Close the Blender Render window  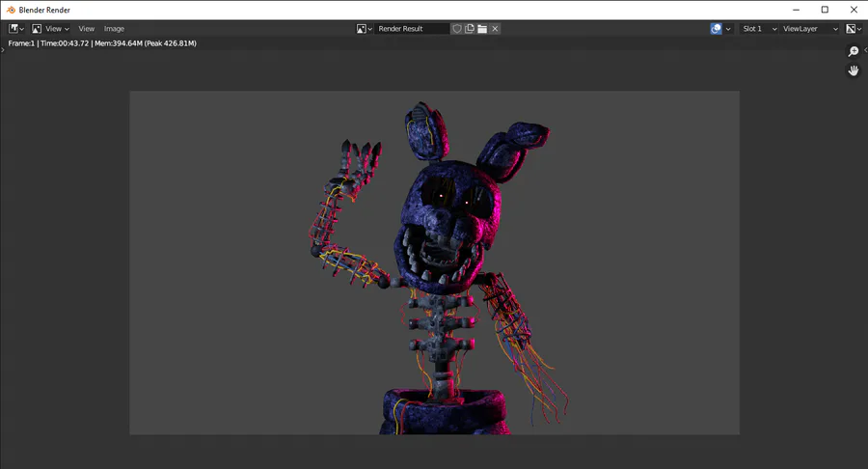[854, 10]
